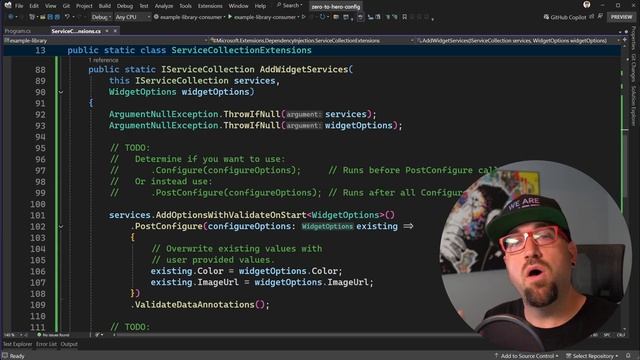Collapse the AddWidgetServices method at line 90
Viewport: 640px width, 360px height.
tap(61, 92)
